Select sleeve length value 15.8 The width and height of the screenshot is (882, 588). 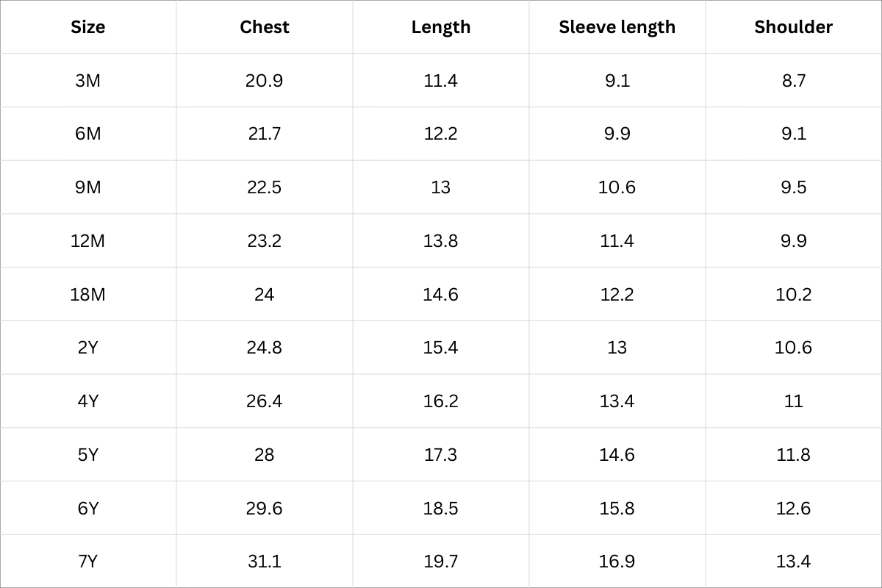coord(617,509)
